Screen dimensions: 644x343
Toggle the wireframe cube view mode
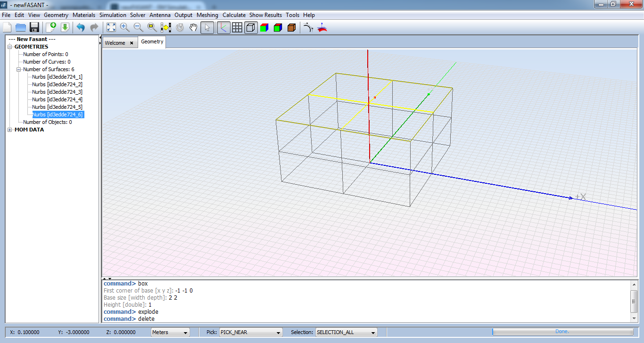click(x=251, y=27)
